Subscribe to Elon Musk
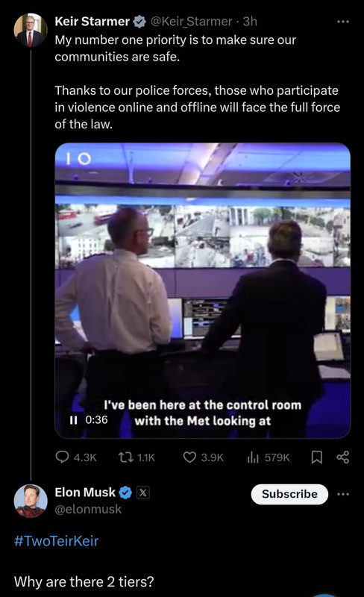Viewport: 364px width, 597px height. tap(289, 494)
